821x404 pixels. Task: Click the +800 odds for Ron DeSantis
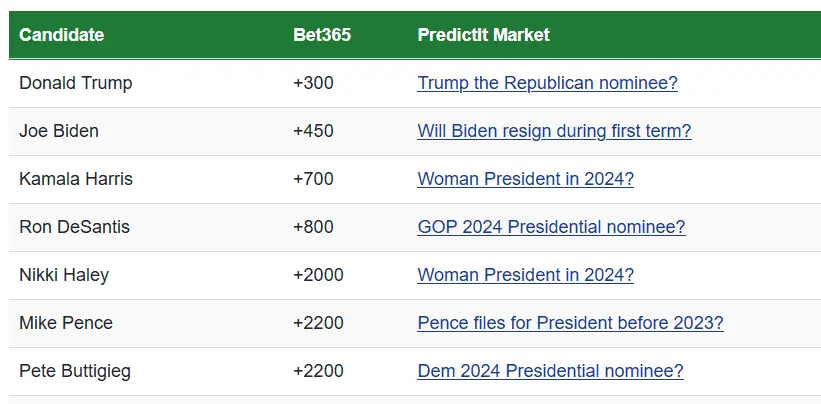point(313,227)
